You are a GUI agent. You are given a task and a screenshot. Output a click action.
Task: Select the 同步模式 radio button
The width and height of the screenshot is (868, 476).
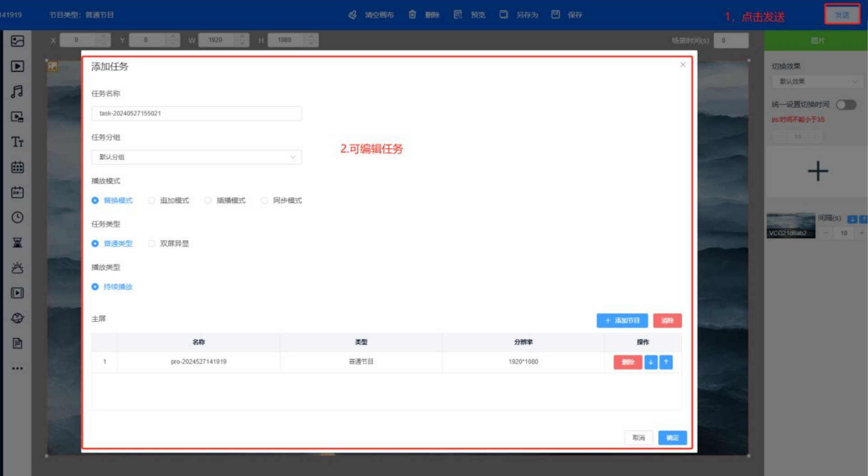(264, 200)
